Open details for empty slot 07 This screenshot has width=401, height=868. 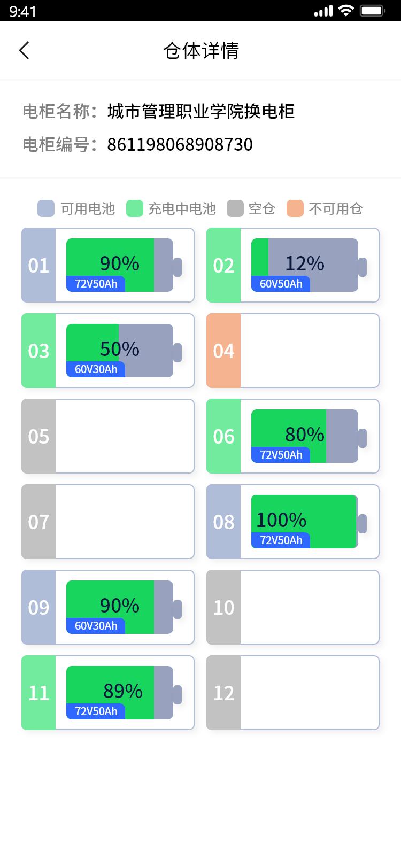coord(107,521)
